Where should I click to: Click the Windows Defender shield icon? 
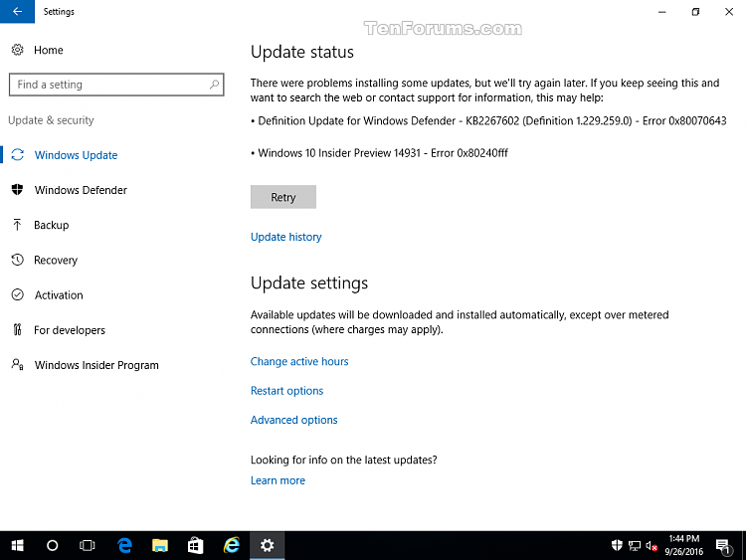(18, 190)
